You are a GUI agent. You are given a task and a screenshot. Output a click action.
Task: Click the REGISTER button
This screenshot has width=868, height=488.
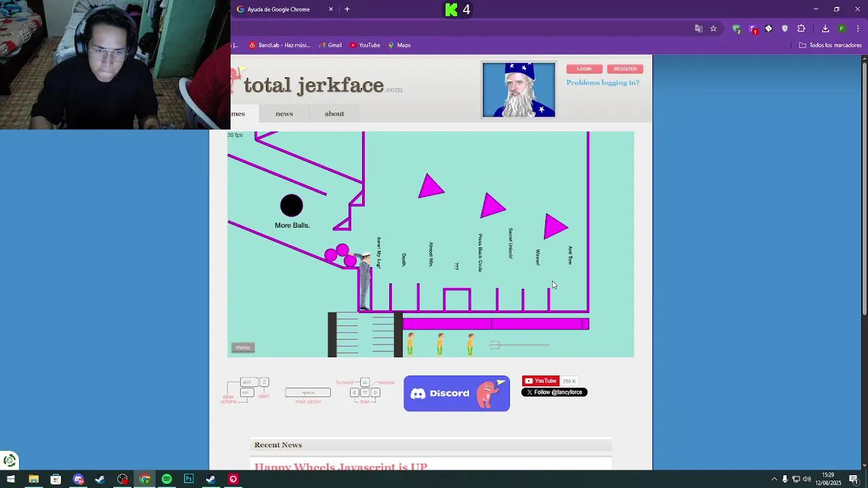point(625,68)
